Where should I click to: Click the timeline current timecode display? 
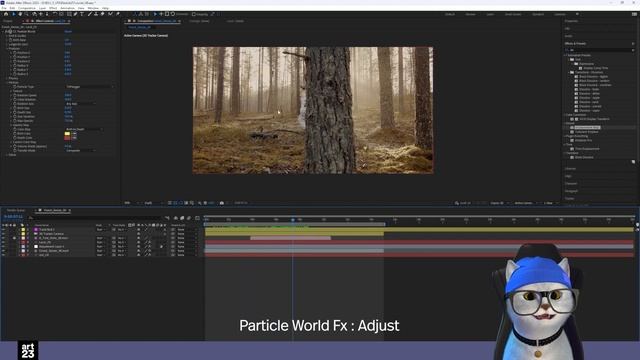click(13, 217)
